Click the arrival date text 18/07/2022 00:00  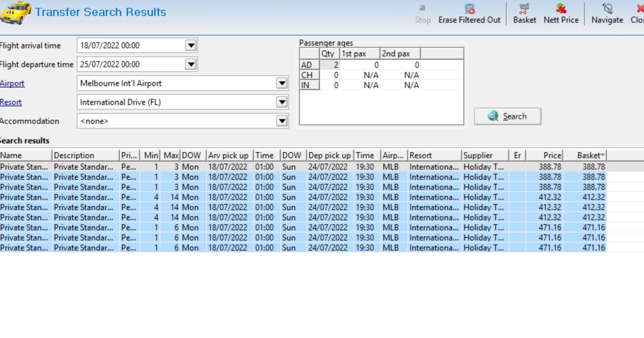tap(110, 45)
